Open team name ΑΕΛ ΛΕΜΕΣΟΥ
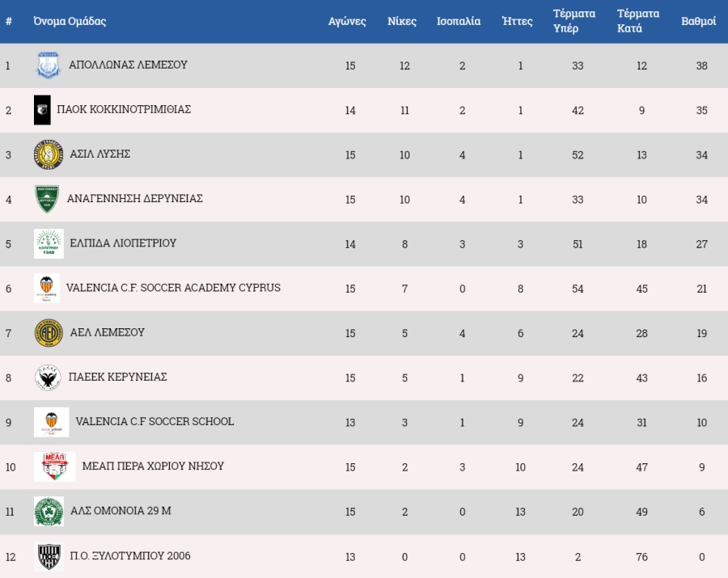Image resolution: width=728 pixels, height=578 pixels. (108, 332)
